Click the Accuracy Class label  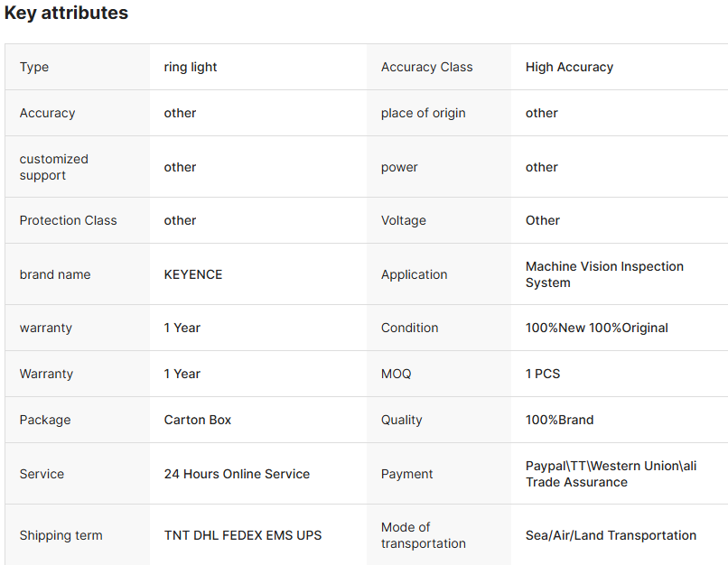pos(427,67)
